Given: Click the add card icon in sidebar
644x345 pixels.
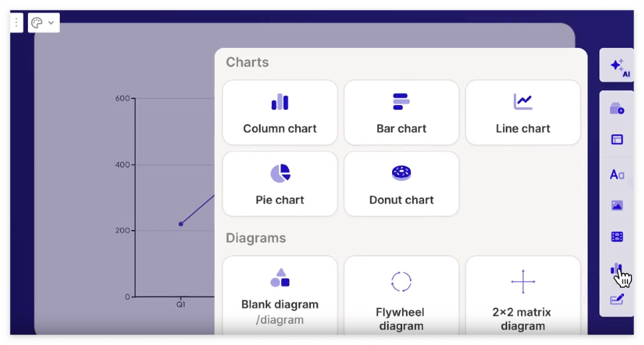Looking at the screenshot, I should pyautogui.click(x=617, y=109).
